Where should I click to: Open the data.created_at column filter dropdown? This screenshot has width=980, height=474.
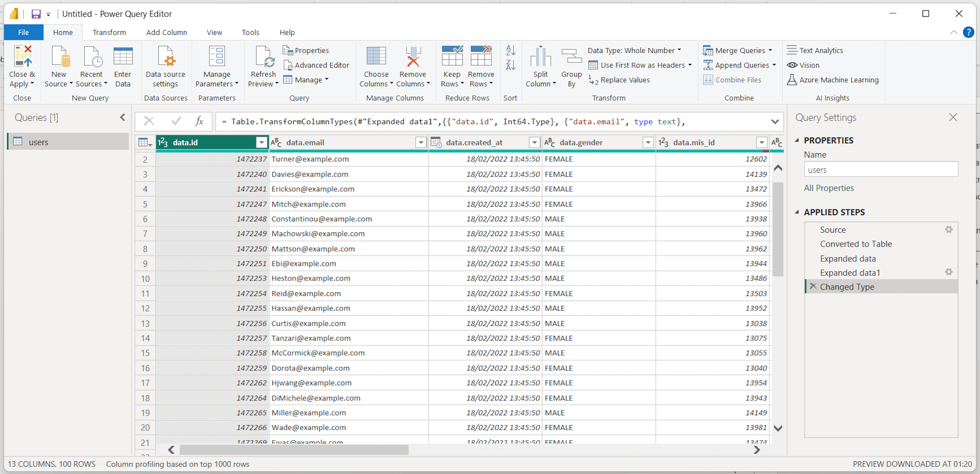534,142
